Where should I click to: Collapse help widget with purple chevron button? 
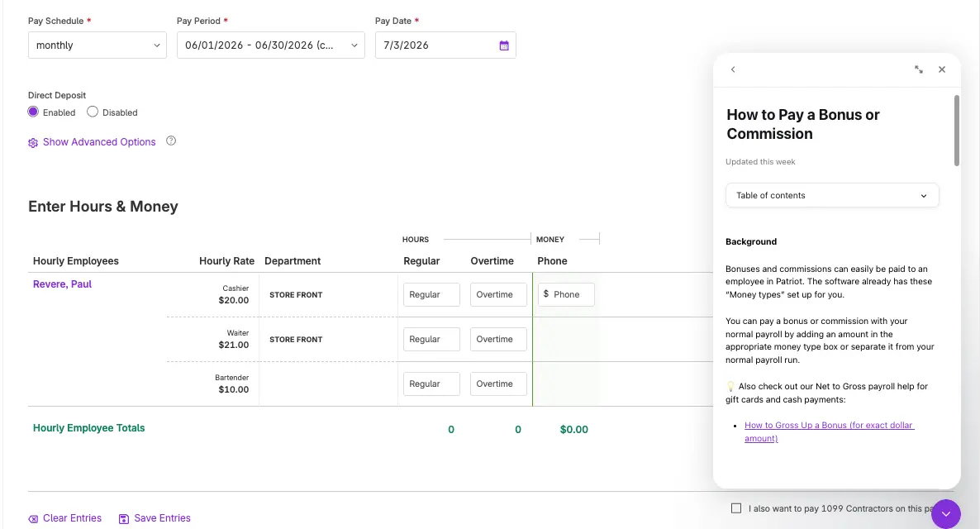point(945,514)
